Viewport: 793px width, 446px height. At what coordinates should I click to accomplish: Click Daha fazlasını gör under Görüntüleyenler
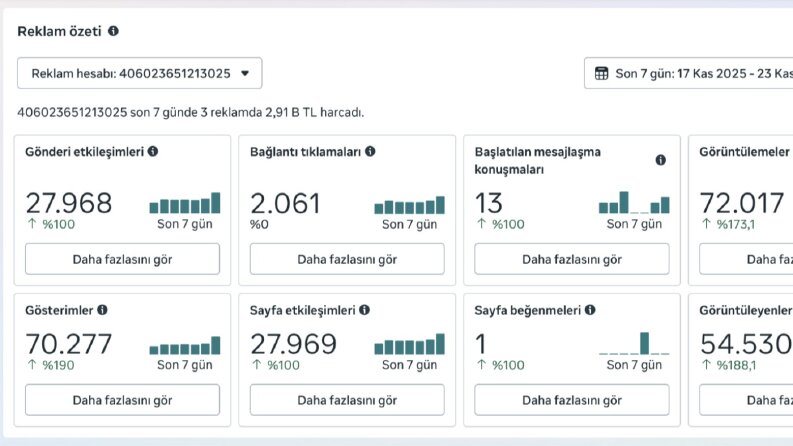click(x=746, y=400)
